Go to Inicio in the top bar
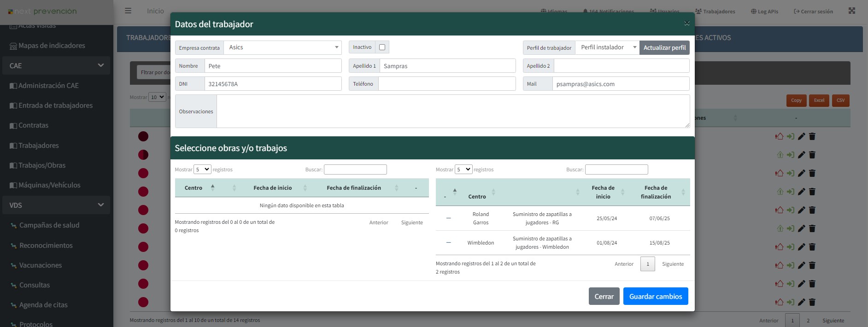Image resolution: width=868 pixels, height=327 pixels. (x=155, y=11)
